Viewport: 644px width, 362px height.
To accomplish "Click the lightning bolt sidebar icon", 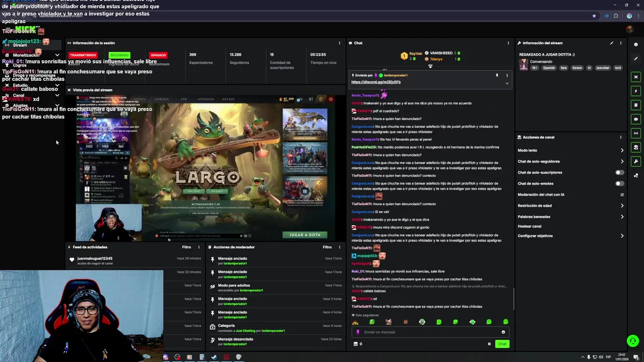I will point(636,91).
